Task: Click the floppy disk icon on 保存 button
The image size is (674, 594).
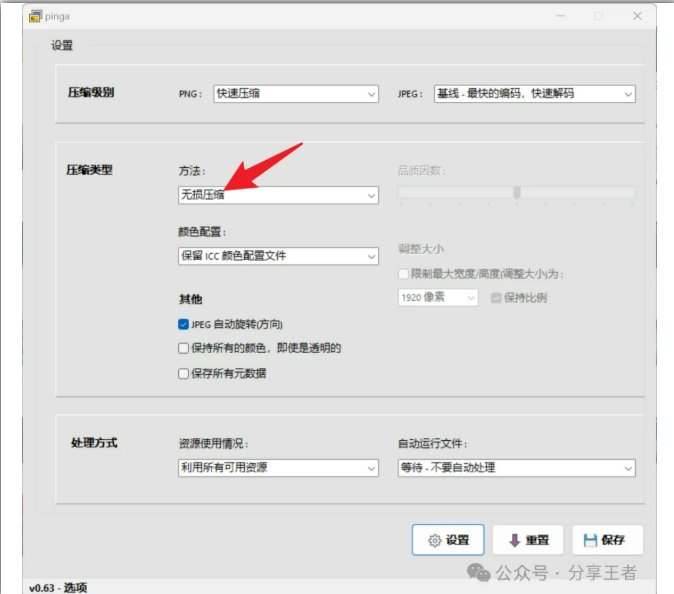Action: (x=591, y=540)
